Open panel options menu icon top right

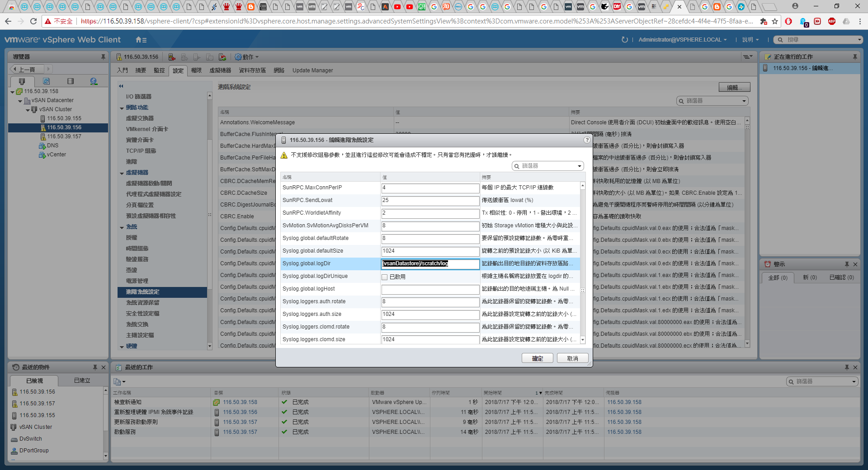(748, 57)
